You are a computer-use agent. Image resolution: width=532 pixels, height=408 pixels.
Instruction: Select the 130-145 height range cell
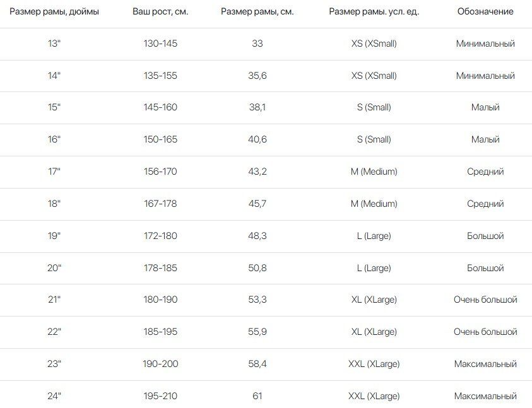[160, 44]
